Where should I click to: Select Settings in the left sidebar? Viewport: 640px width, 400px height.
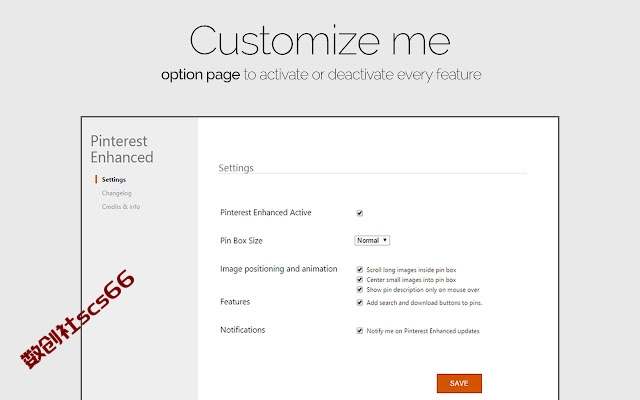tap(114, 180)
